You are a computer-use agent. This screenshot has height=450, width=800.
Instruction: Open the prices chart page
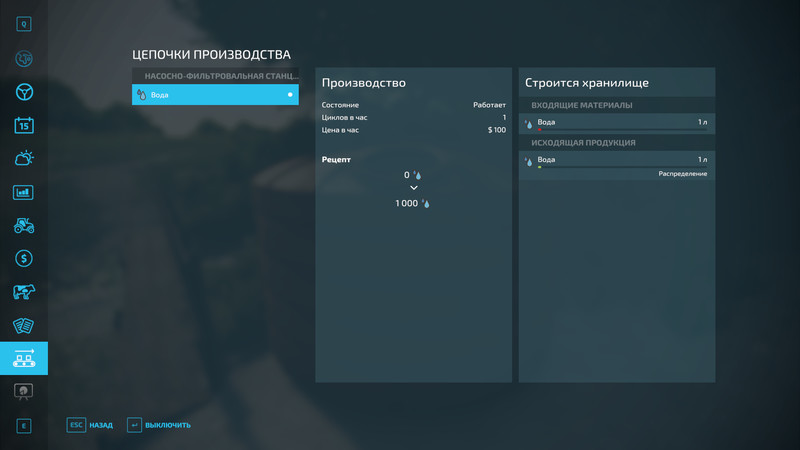24,192
